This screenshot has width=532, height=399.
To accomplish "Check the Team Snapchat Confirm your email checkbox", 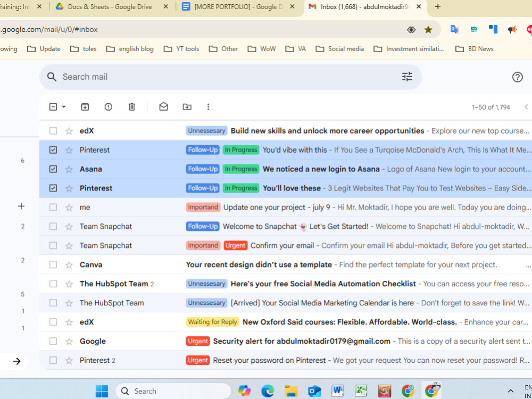I will pos(53,246).
